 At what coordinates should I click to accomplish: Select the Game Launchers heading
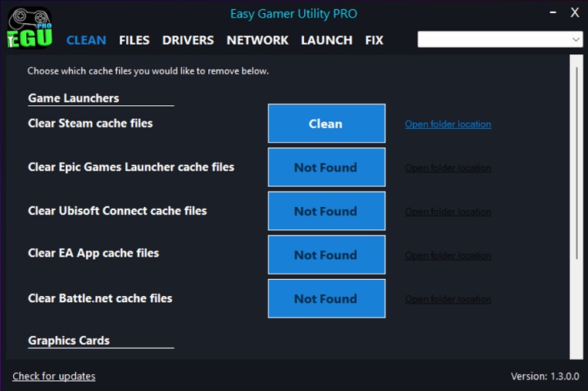click(73, 98)
